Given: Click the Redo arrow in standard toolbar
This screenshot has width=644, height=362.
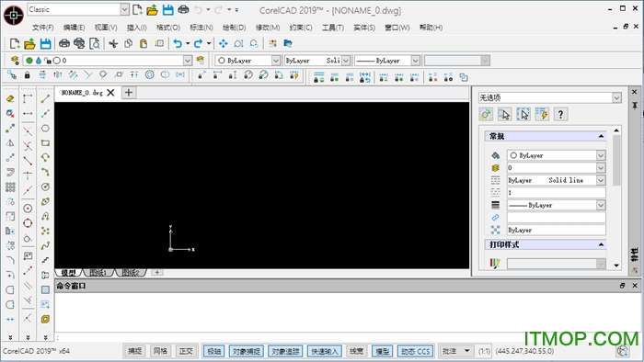Looking at the screenshot, I should point(199,43).
